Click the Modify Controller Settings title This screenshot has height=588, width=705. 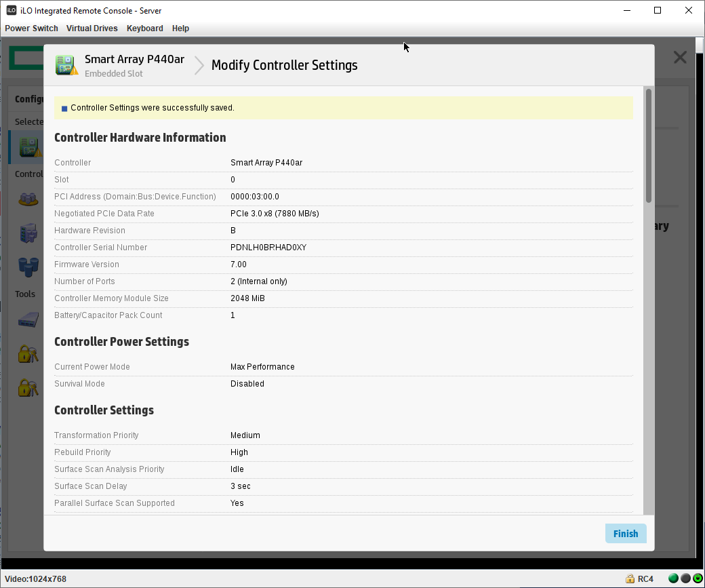285,65
